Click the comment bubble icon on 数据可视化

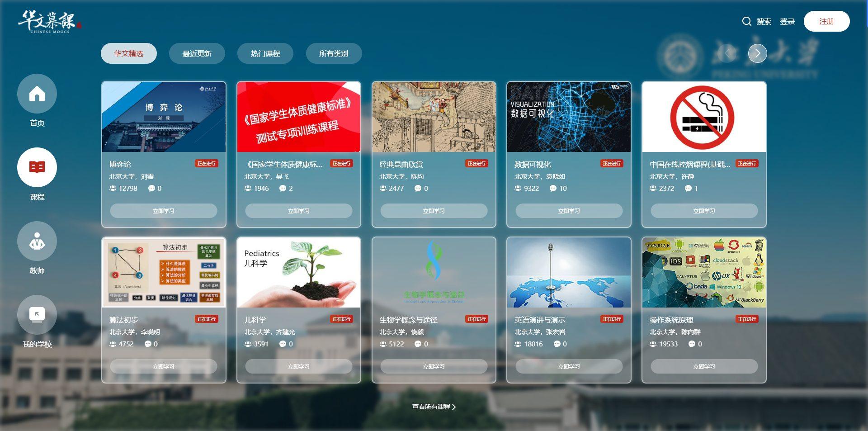[x=552, y=189]
